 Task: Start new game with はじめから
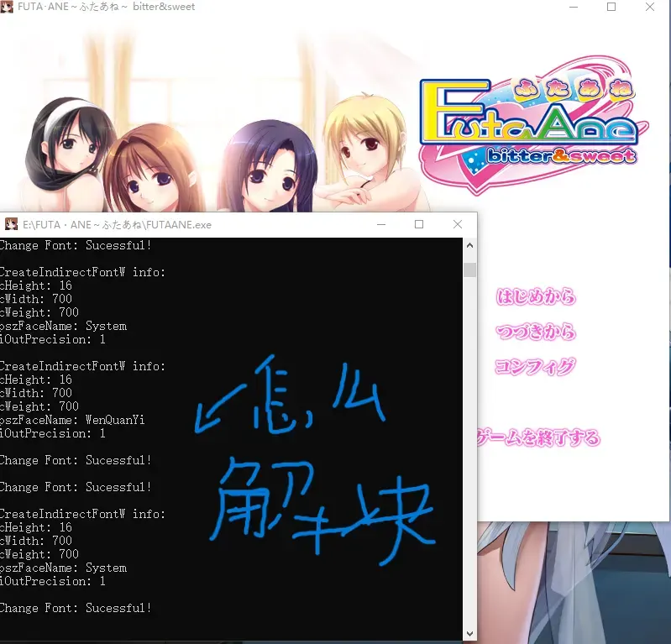pos(536,296)
